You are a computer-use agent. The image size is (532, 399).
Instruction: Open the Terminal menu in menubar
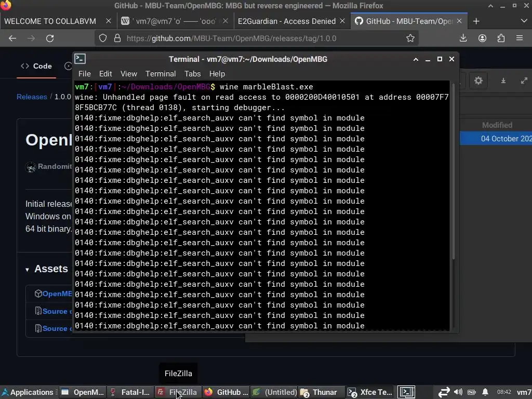coord(161,74)
